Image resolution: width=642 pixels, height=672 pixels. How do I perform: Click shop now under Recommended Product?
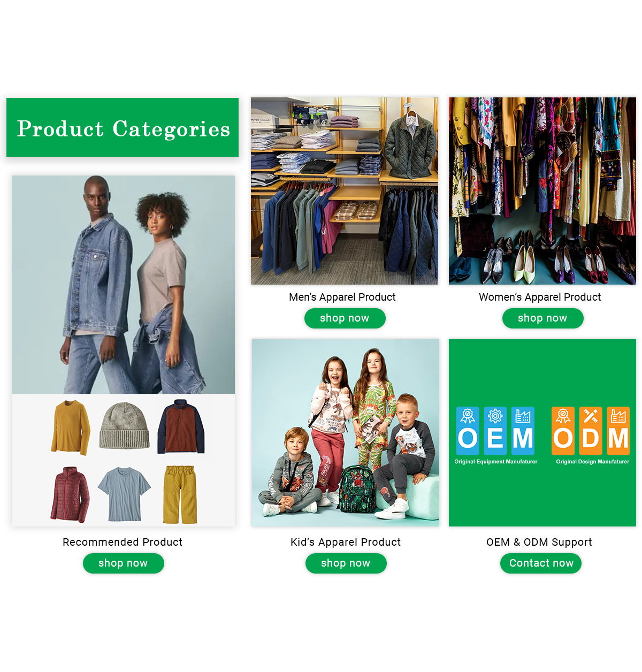point(123,563)
